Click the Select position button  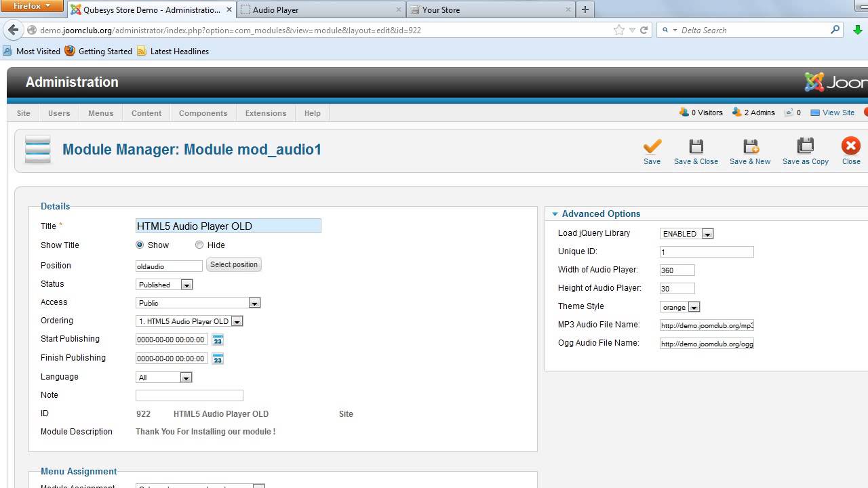(234, 264)
